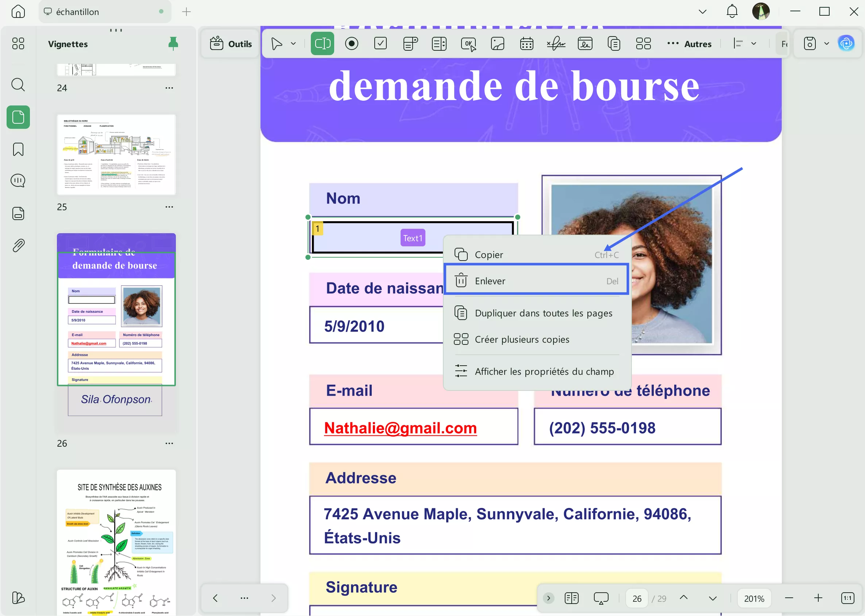
Task: Select the push button field tool
Action: tap(468, 44)
